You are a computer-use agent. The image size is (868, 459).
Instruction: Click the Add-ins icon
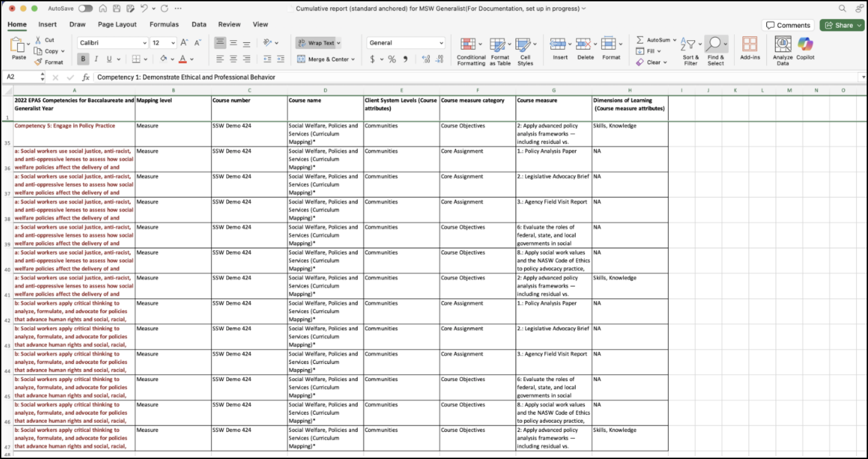coord(750,45)
